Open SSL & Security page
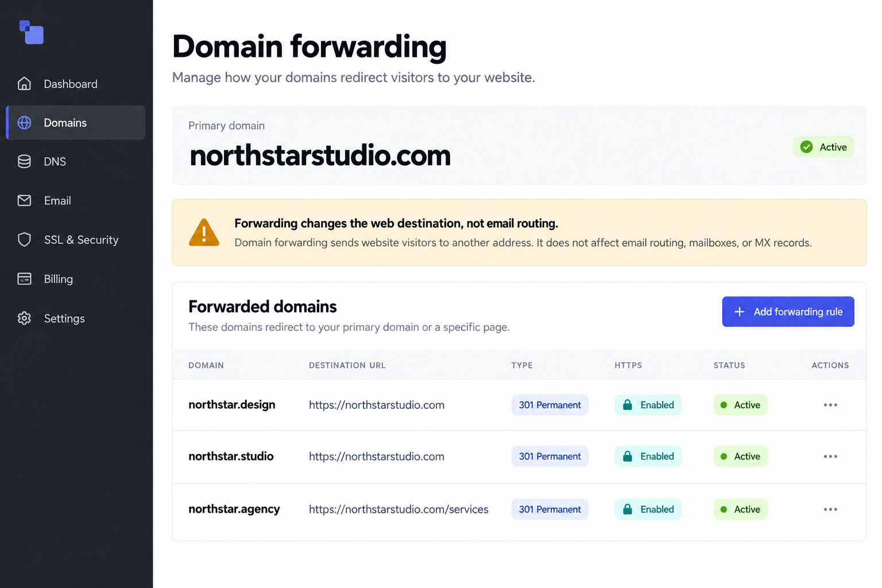This screenshot has height=588, width=882. pos(76,239)
